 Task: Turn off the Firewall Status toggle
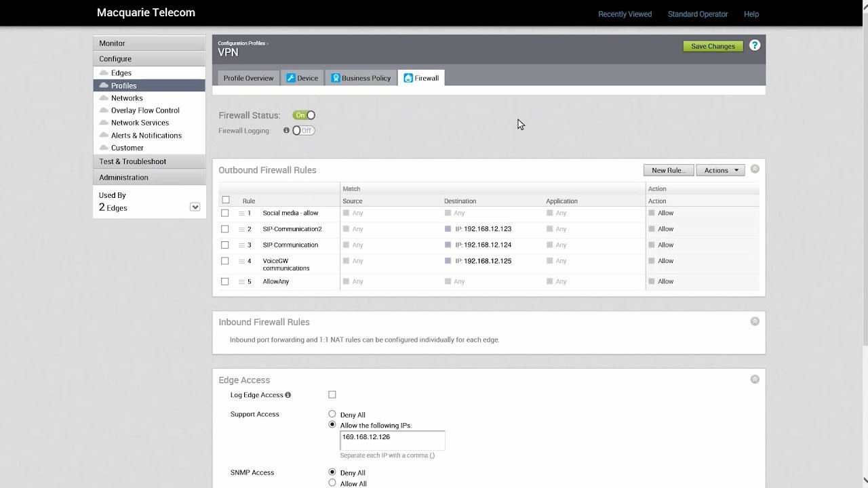(x=304, y=115)
